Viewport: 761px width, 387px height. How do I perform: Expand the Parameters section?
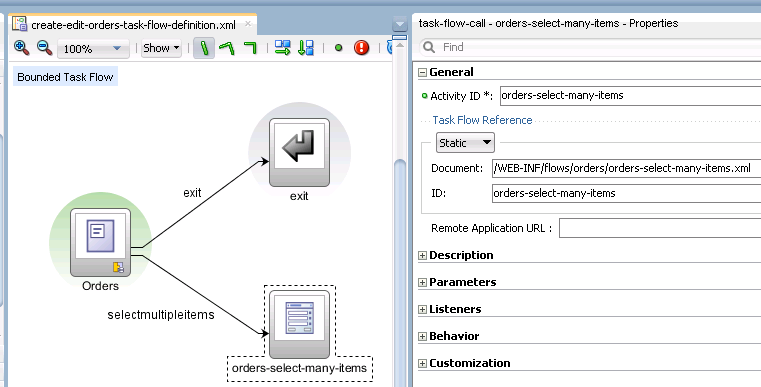(x=422, y=283)
